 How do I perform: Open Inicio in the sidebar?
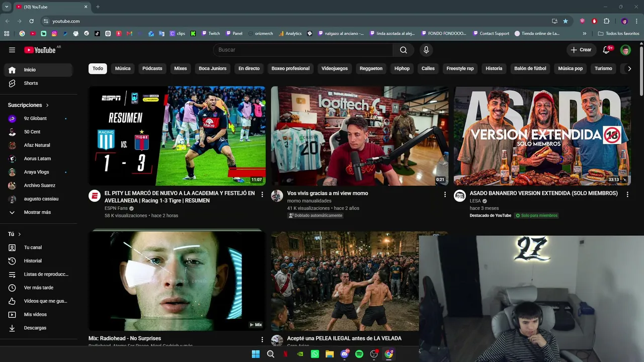click(38, 70)
